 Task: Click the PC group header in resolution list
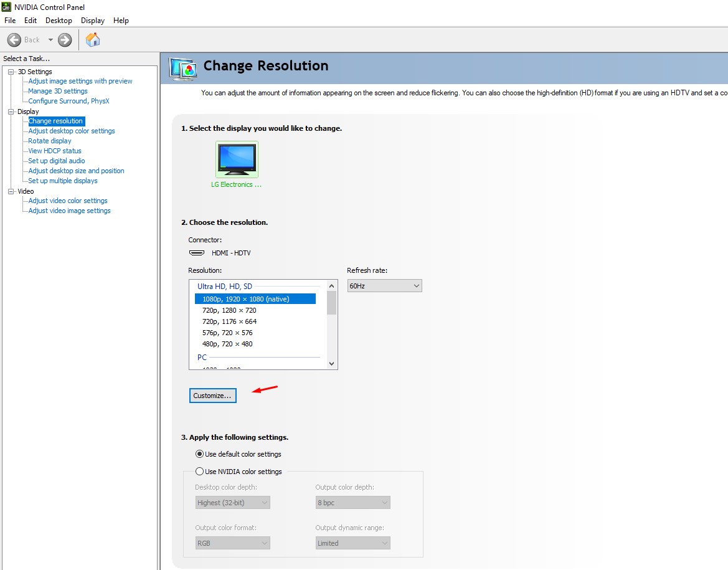click(202, 357)
